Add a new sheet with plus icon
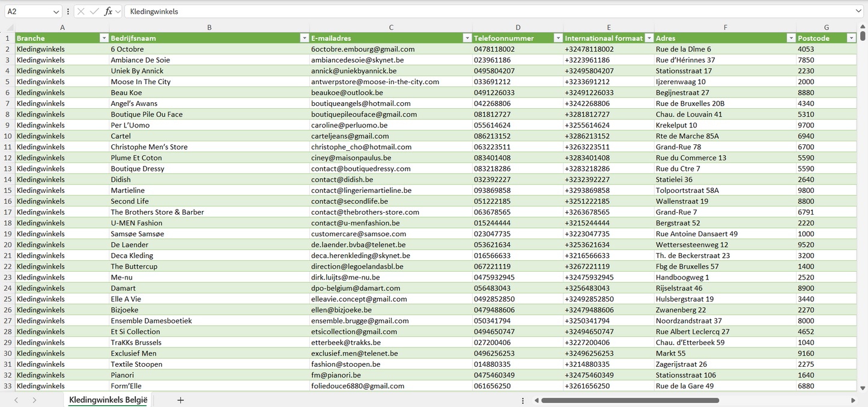Viewport: 868px width, 407px height. click(180, 400)
